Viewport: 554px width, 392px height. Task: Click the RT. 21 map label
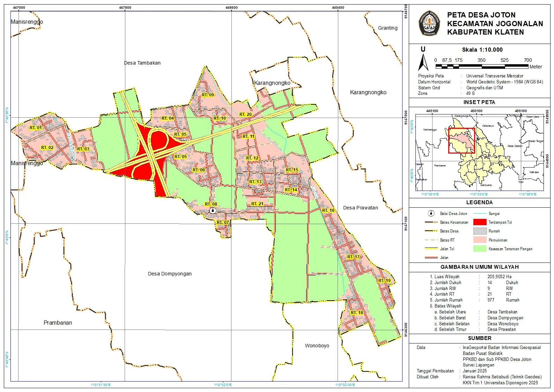[257, 204]
